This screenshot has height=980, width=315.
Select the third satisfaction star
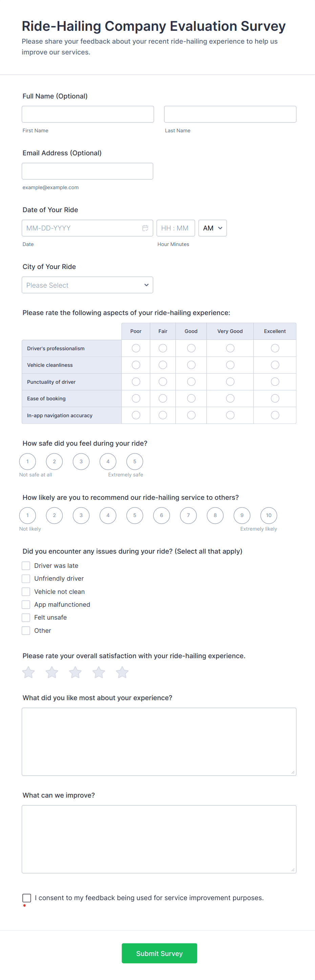tap(76, 672)
